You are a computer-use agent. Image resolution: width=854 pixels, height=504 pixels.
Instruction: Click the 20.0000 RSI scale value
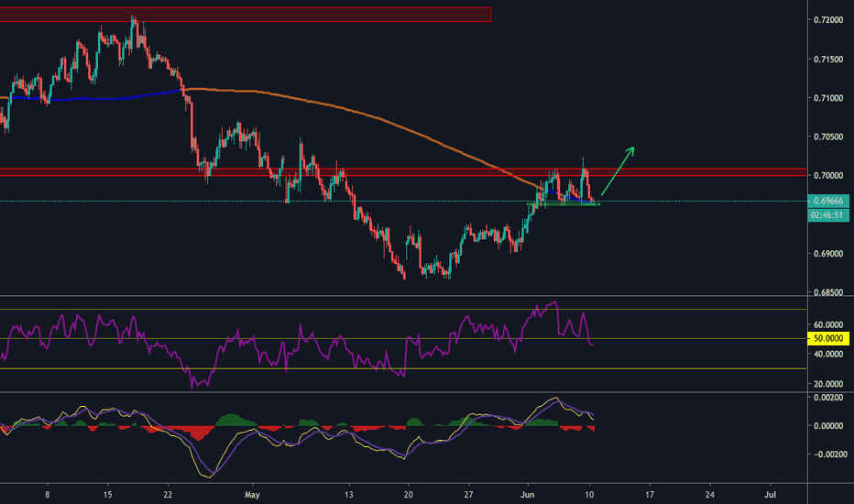point(828,384)
